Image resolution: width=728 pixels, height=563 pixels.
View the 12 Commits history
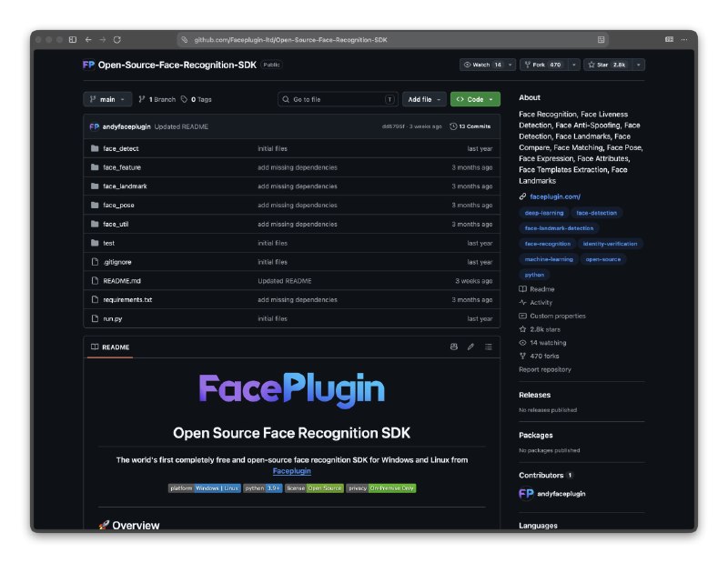(x=470, y=126)
